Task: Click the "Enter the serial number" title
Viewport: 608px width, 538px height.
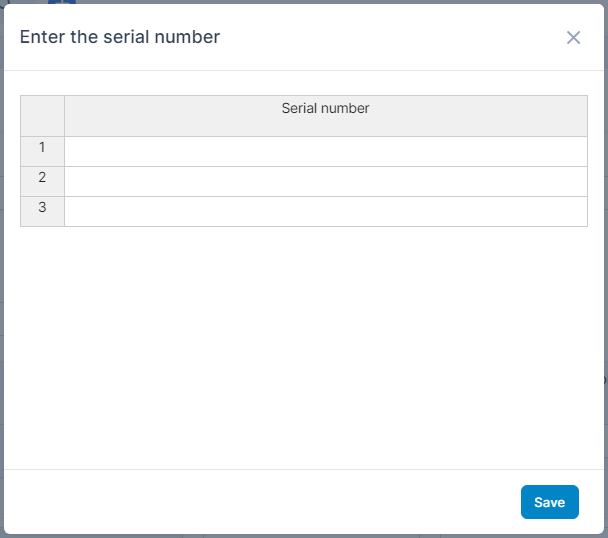Action: click(120, 37)
